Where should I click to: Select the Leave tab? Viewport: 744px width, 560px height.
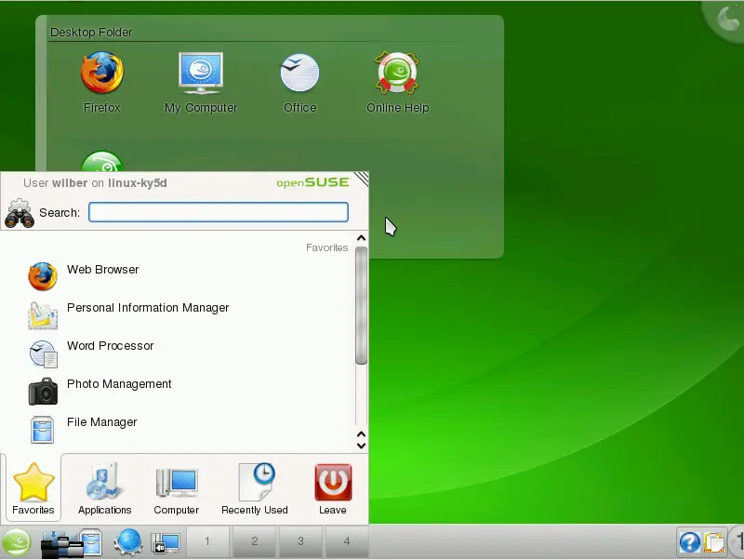[332, 488]
